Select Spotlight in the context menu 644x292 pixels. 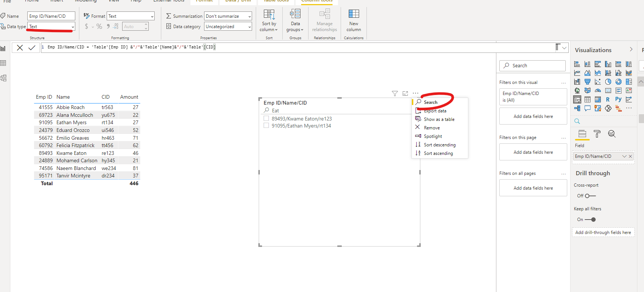click(x=433, y=136)
